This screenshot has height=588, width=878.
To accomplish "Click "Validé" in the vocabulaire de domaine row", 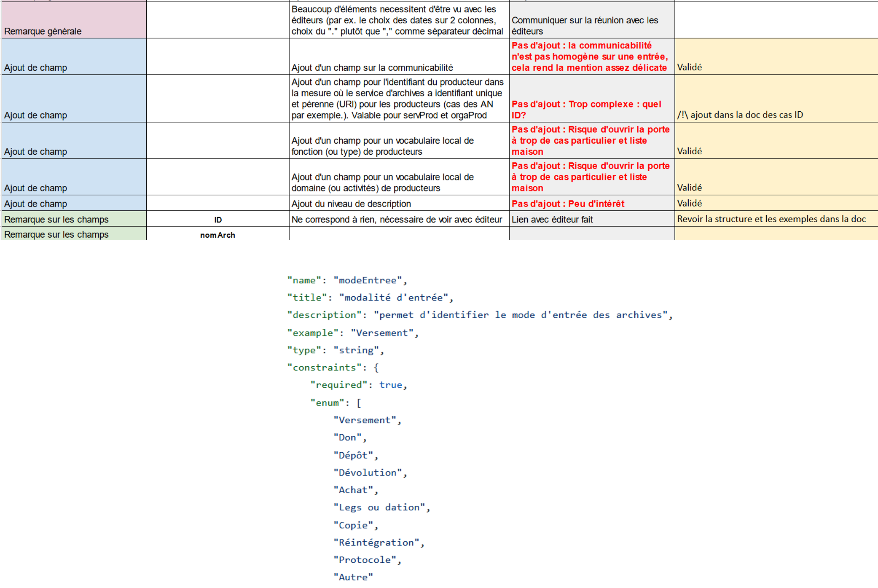I will (x=776, y=177).
